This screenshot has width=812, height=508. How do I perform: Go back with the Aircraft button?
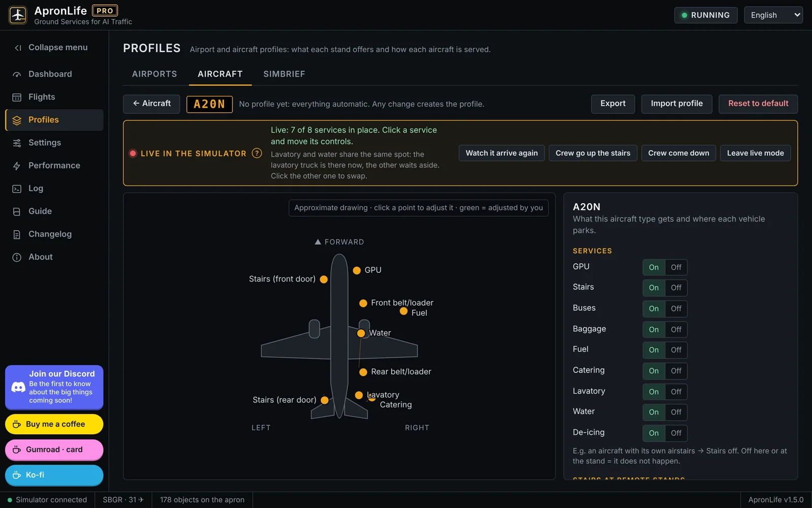pos(151,104)
